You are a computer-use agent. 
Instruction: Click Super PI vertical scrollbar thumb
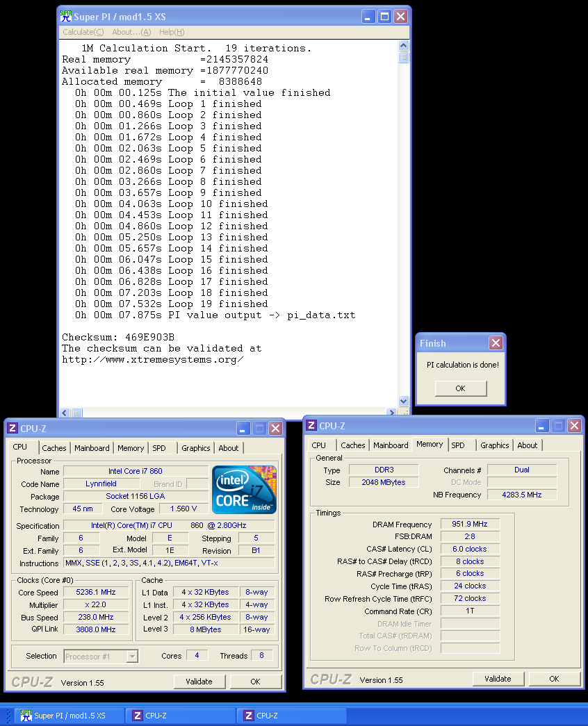[x=404, y=58]
